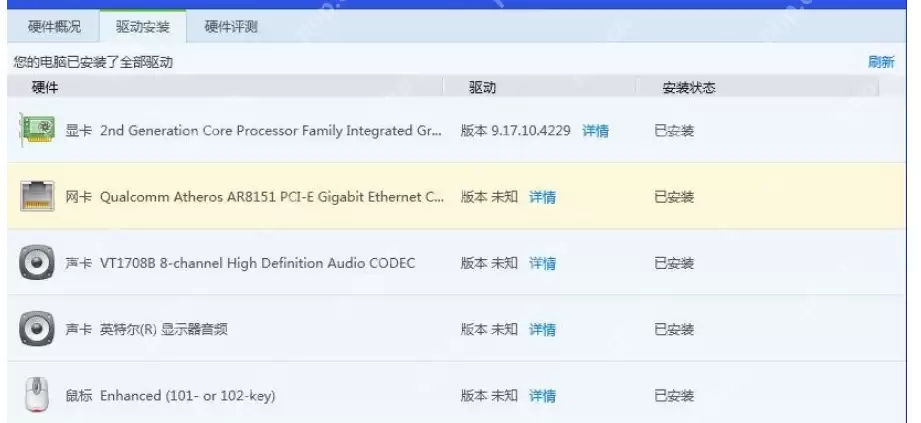Open 详情 for Enhanced (101- or 102-key)
The width and height of the screenshot is (921, 423).
[542, 396]
